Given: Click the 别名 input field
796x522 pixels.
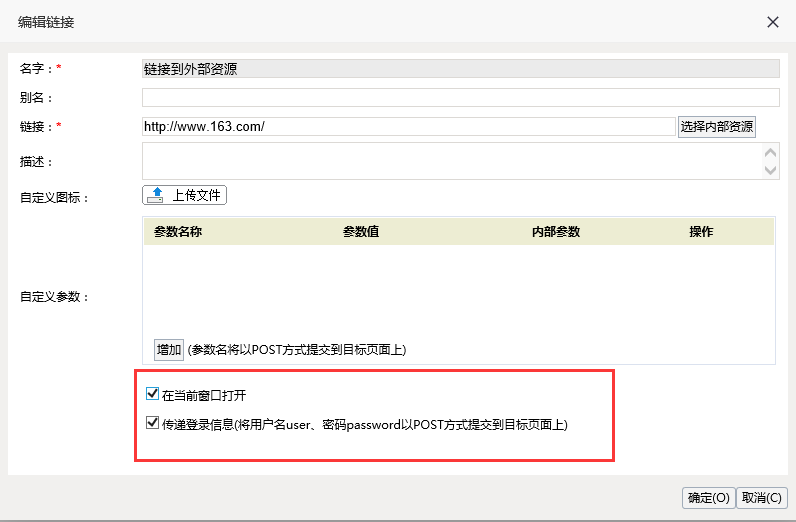Looking at the screenshot, I should 460,97.
